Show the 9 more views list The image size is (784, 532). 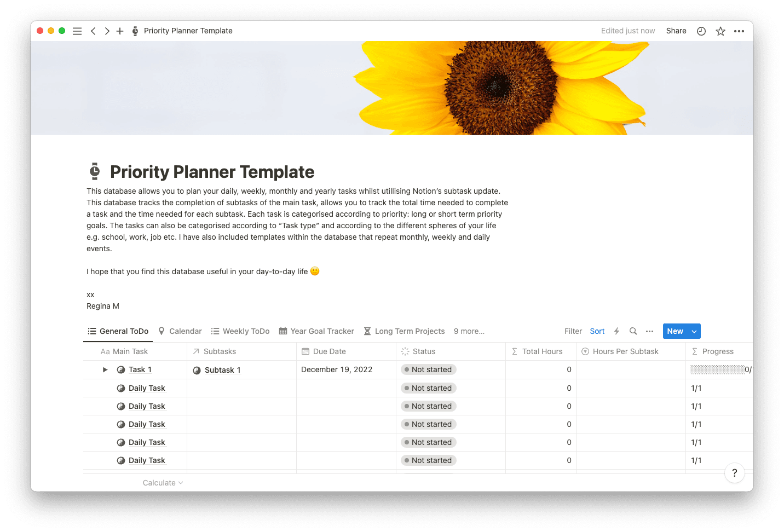(469, 331)
